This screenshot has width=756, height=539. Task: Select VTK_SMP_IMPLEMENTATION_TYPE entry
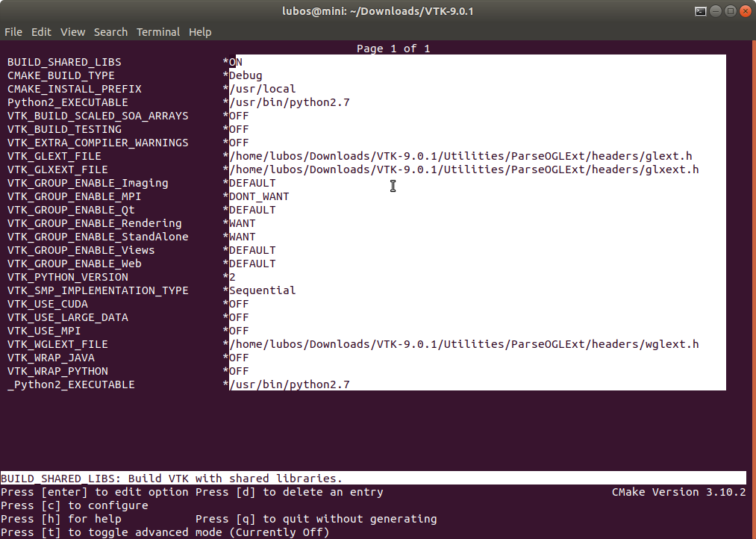pos(98,290)
